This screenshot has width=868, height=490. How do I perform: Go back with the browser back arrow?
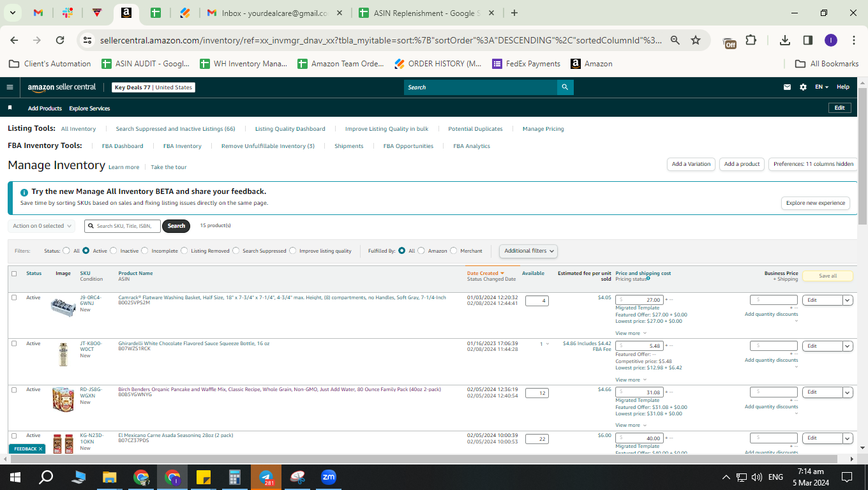(x=15, y=40)
